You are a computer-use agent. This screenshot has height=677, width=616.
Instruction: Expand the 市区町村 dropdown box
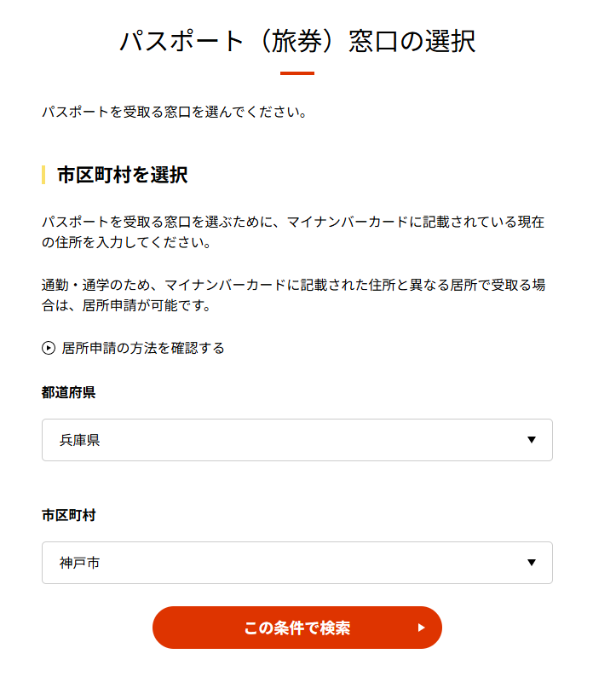pos(296,563)
